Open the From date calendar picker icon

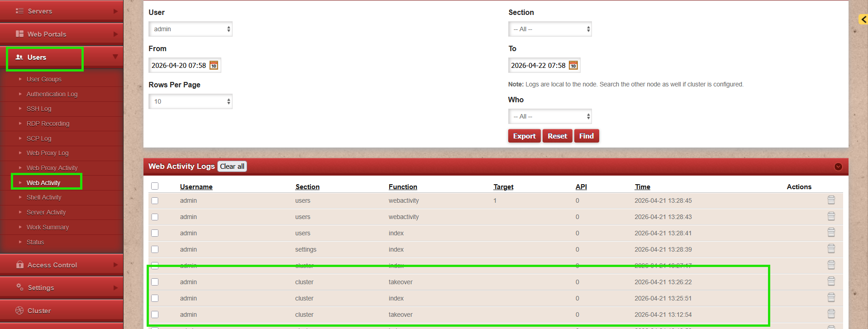pyautogui.click(x=214, y=66)
